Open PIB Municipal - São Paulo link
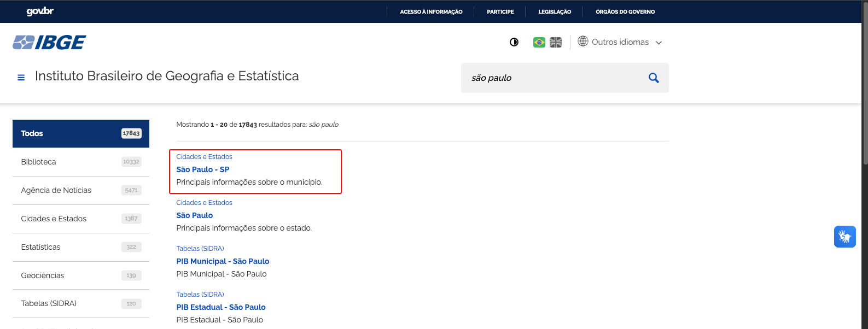The width and height of the screenshot is (868, 329). click(223, 261)
